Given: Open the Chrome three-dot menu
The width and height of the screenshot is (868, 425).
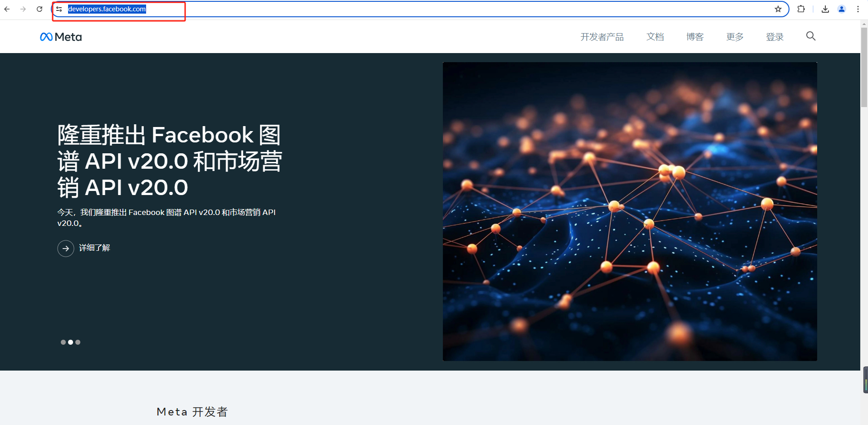Looking at the screenshot, I should pos(858,9).
